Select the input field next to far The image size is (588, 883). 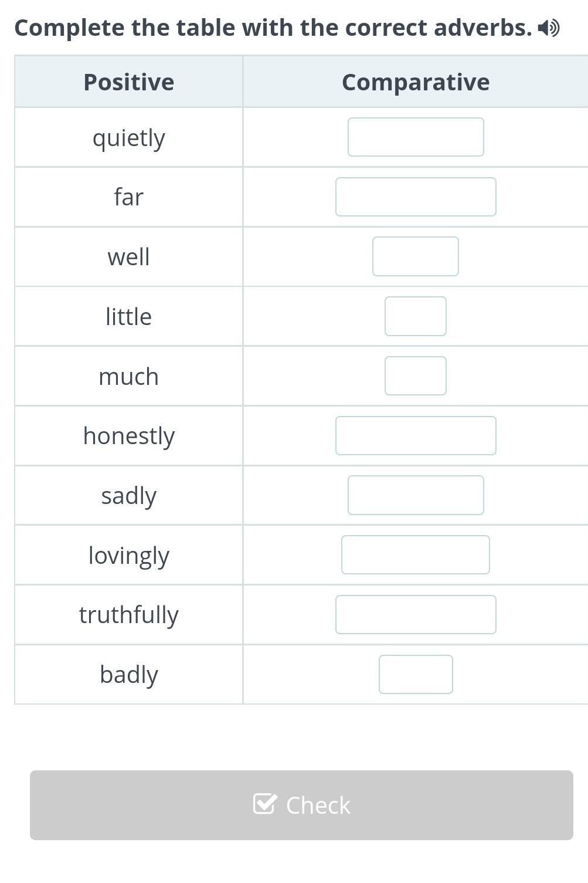pos(416,197)
